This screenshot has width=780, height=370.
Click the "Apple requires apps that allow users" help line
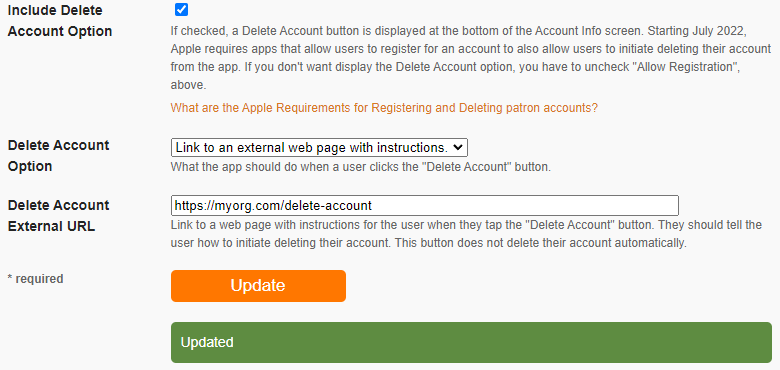tap(471, 49)
